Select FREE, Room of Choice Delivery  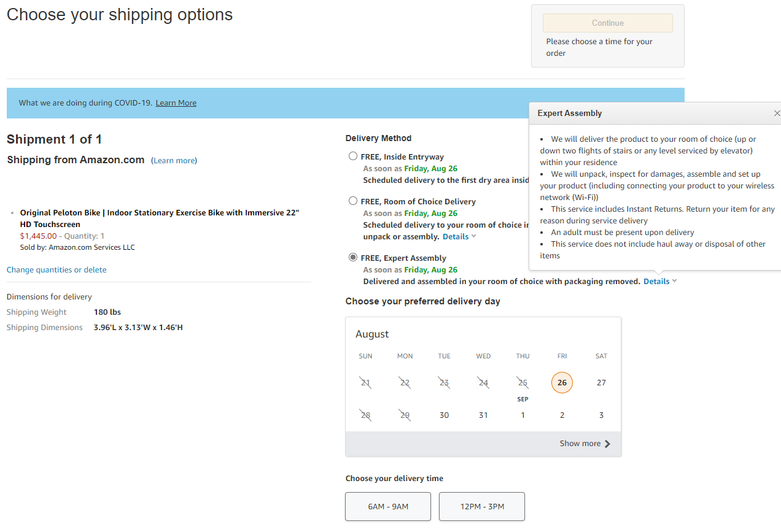click(353, 201)
